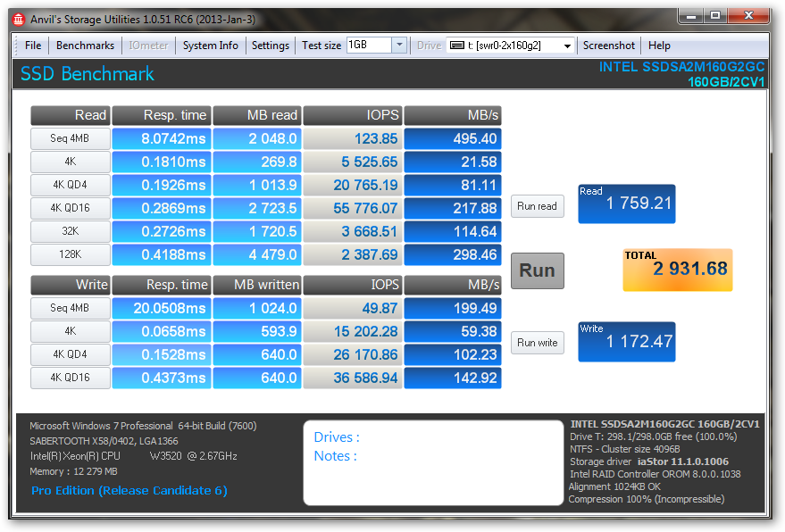The height and width of the screenshot is (532, 785).
Task: Click the 5 525.65 IOPS value
Action: coord(353,162)
